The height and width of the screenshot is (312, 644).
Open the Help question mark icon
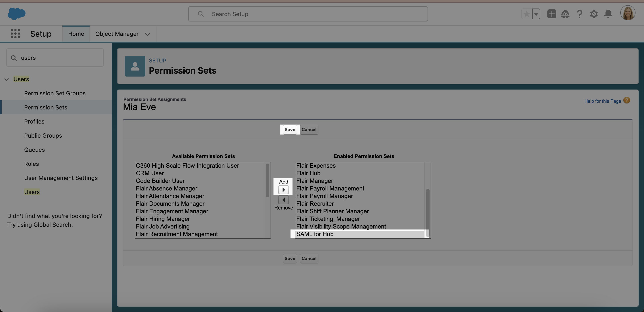coord(580,14)
